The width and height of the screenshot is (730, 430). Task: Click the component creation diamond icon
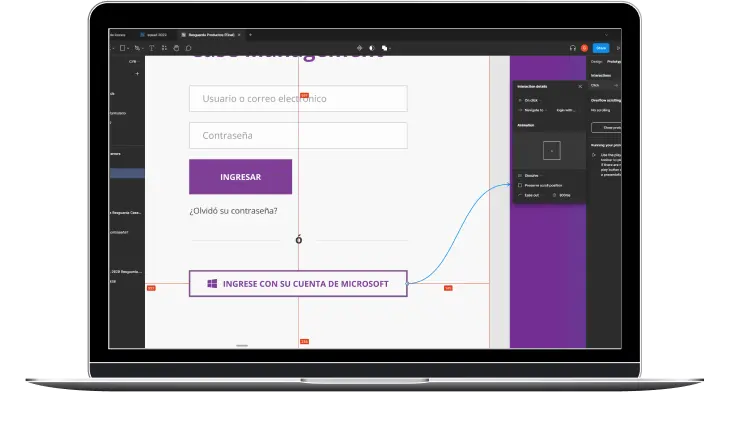tap(359, 48)
